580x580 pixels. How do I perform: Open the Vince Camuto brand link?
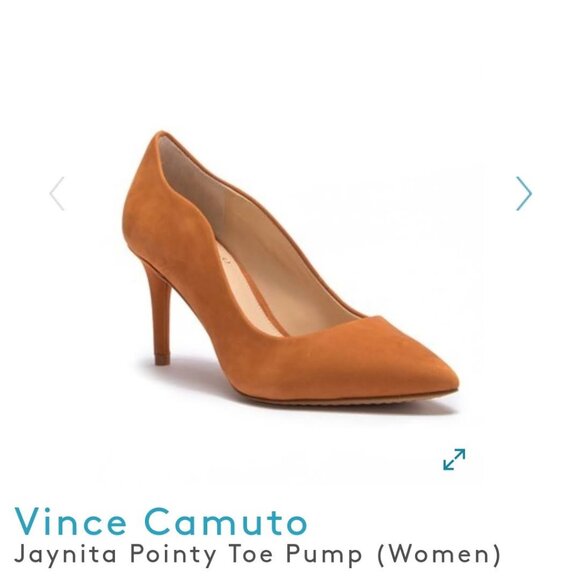click(x=161, y=521)
